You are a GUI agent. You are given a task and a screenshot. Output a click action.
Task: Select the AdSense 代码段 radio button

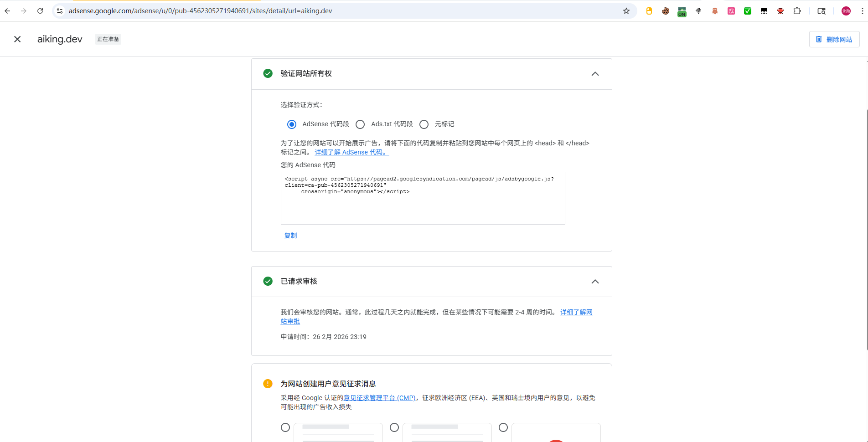pos(292,124)
